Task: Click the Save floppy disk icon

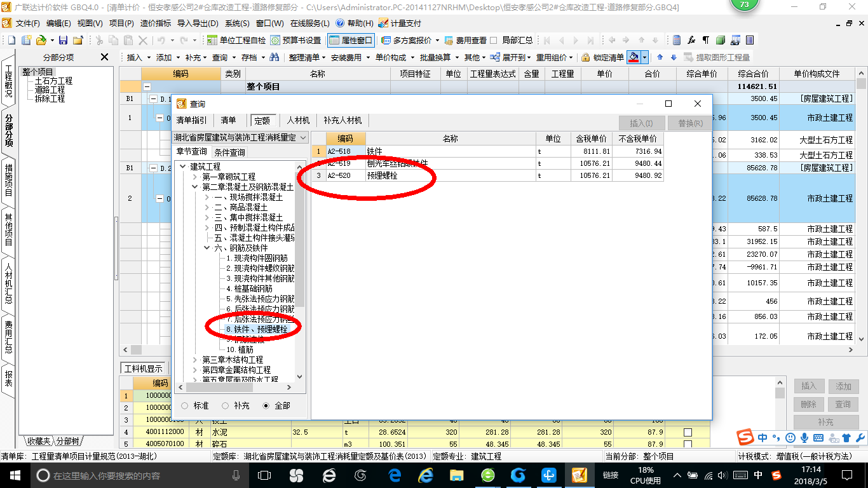Action: click(64, 40)
